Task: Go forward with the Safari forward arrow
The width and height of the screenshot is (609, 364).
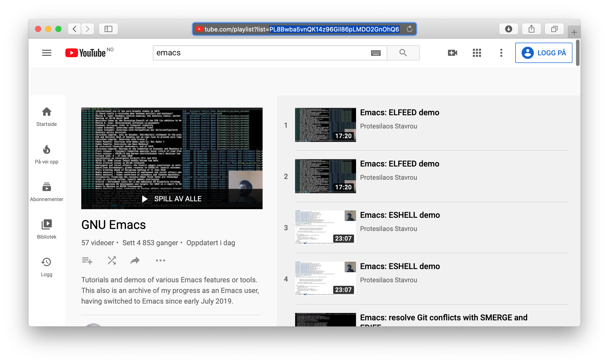Action: point(88,29)
